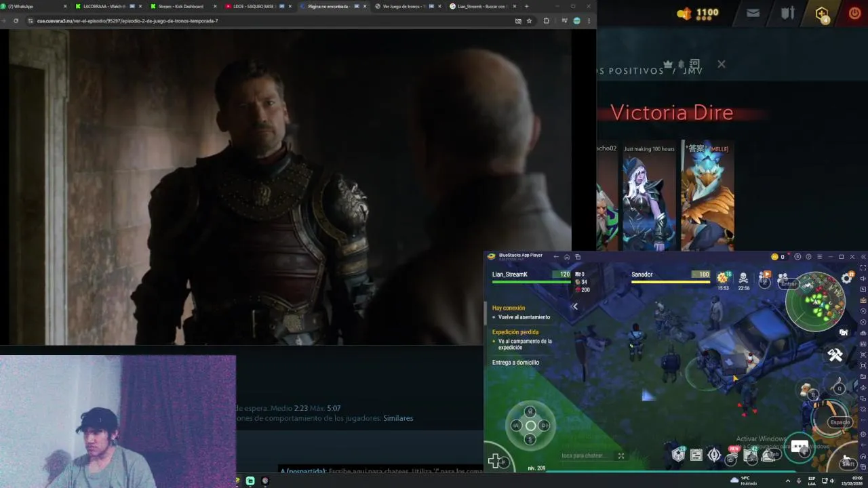This screenshot has height=488, width=868.
Task: Open the backpack inventory icon badge 20
Action: [678, 455]
